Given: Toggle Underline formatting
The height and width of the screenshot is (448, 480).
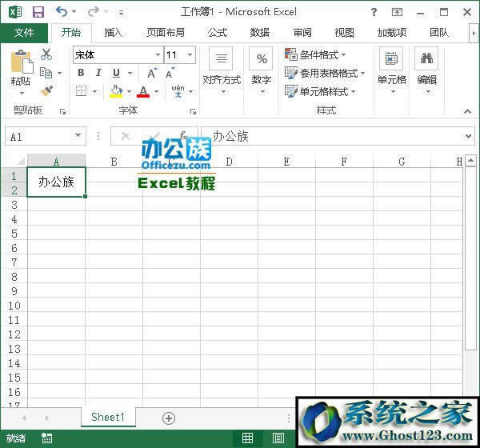Looking at the screenshot, I should click(117, 73).
